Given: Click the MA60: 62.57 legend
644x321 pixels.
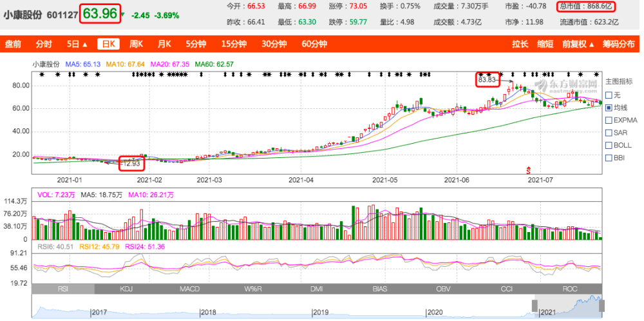Looking at the screenshot, I should (214, 64).
